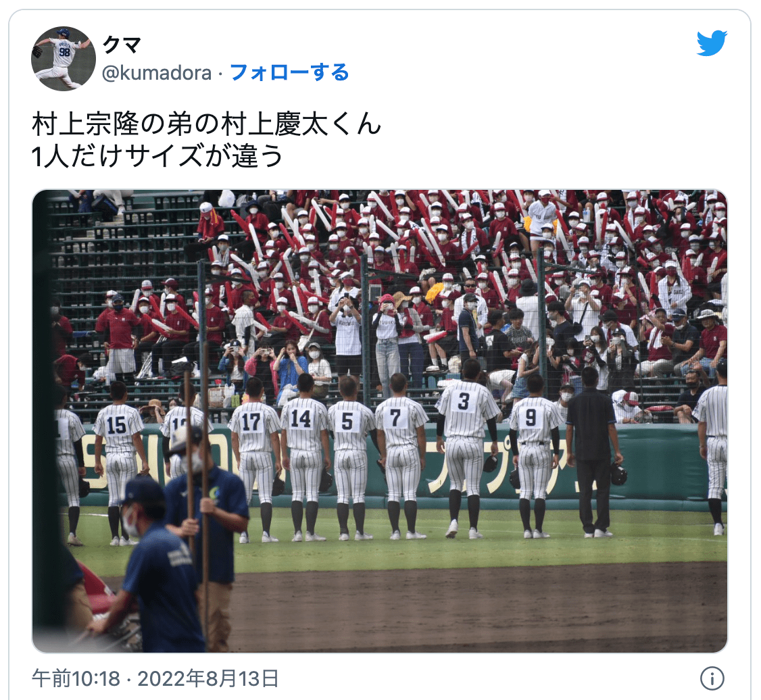Click the man dressed in black
The width and height of the screenshot is (761, 700).
click(x=593, y=452)
